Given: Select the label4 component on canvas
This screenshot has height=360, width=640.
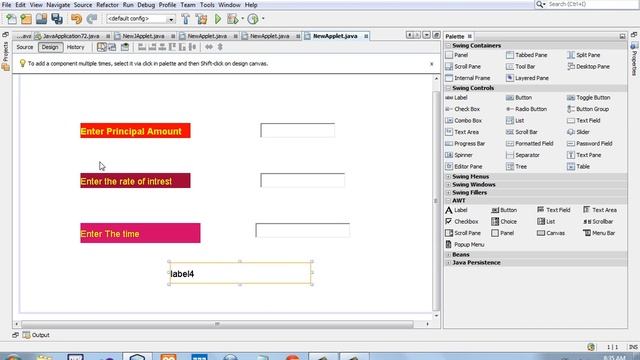Looking at the screenshot, I should (x=240, y=273).
